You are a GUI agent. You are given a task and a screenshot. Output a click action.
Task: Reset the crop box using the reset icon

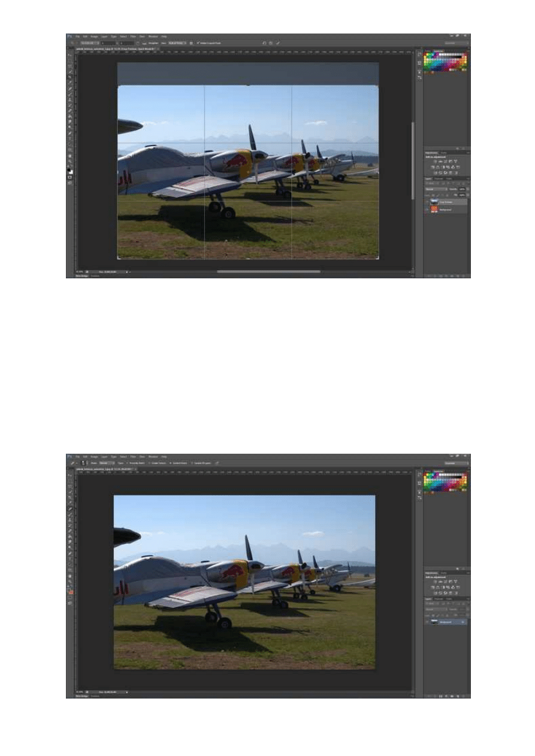pyautogui.click(x=264, y=43)
